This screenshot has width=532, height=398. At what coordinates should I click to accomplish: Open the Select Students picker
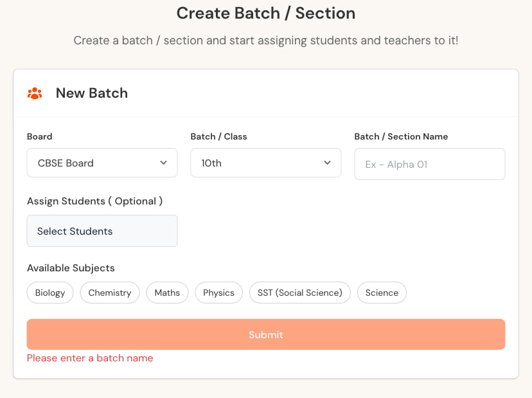pos(102,231)
